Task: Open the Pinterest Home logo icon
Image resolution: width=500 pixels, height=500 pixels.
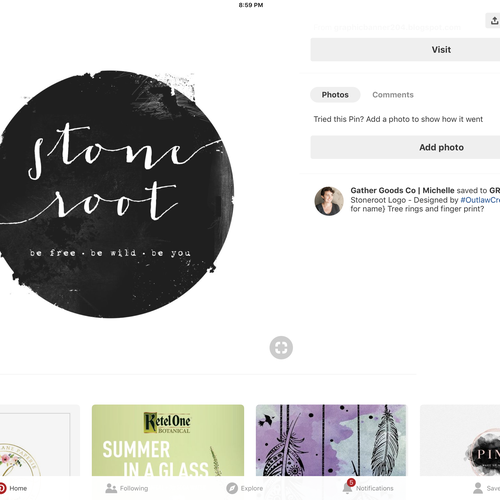Action: [x=2, y=488]
